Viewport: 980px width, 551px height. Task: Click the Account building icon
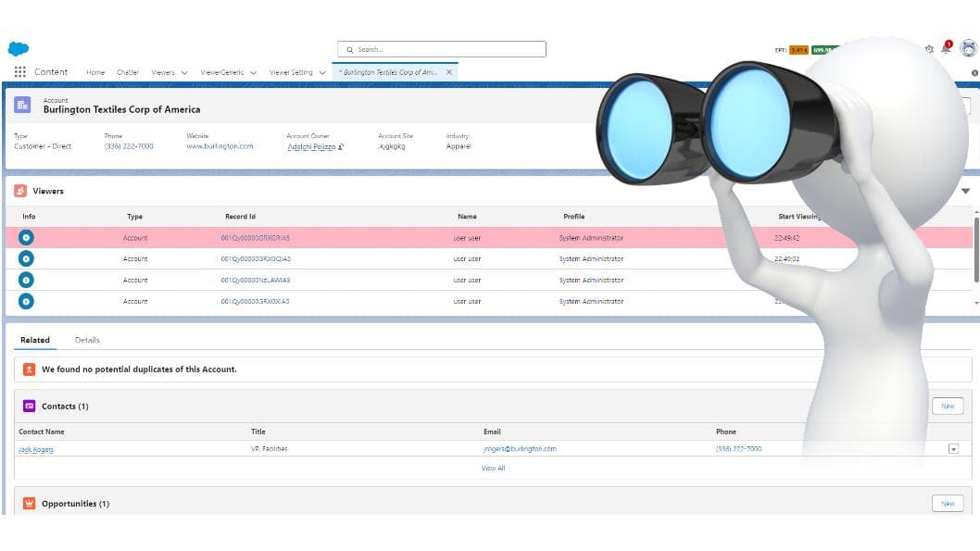[x=22, y=105]
